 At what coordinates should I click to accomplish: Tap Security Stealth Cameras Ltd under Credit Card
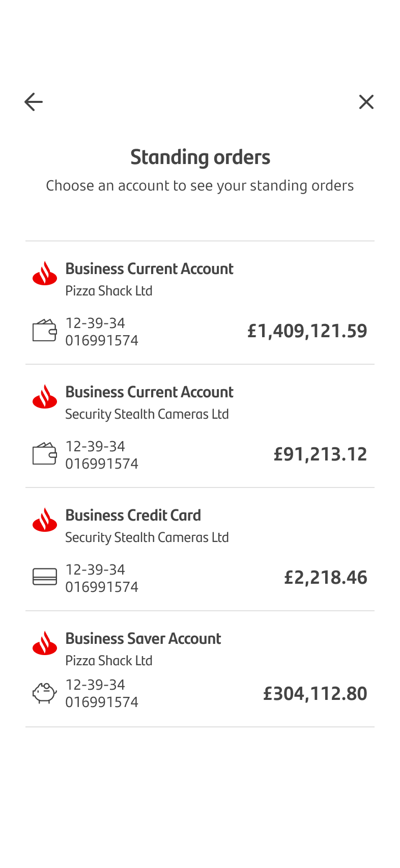(147, 537)
